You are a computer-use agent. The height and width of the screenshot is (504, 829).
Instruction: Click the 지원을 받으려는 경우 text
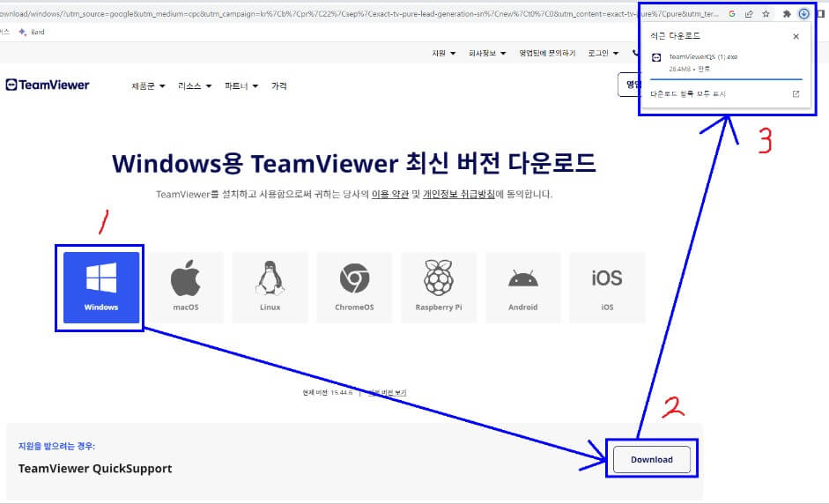(56, 446)
